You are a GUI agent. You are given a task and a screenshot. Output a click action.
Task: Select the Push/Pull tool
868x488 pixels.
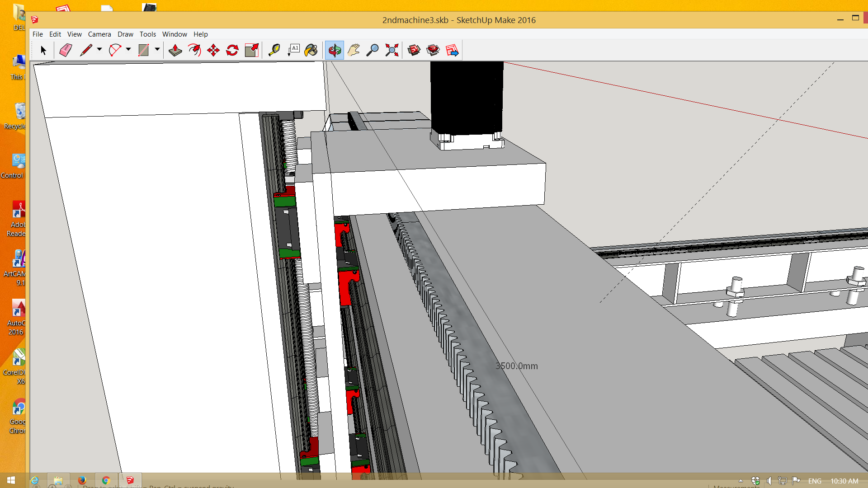tap(175, 50)
